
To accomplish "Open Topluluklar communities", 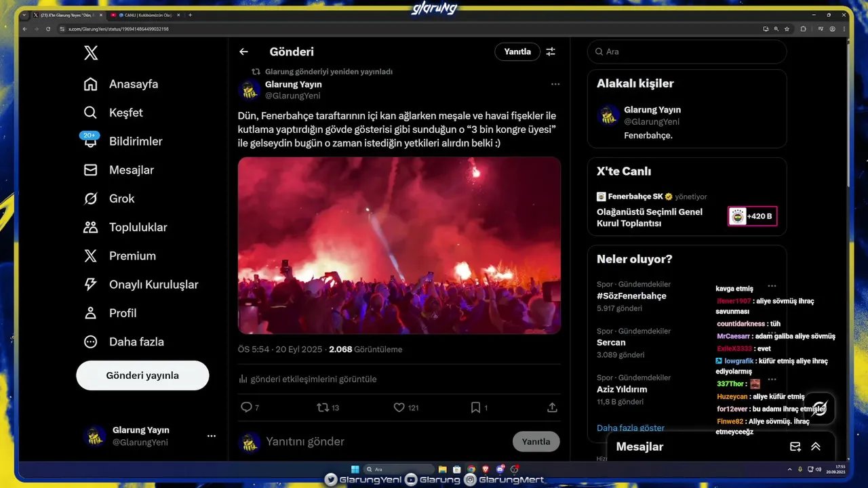I will [x=125, y=227].
